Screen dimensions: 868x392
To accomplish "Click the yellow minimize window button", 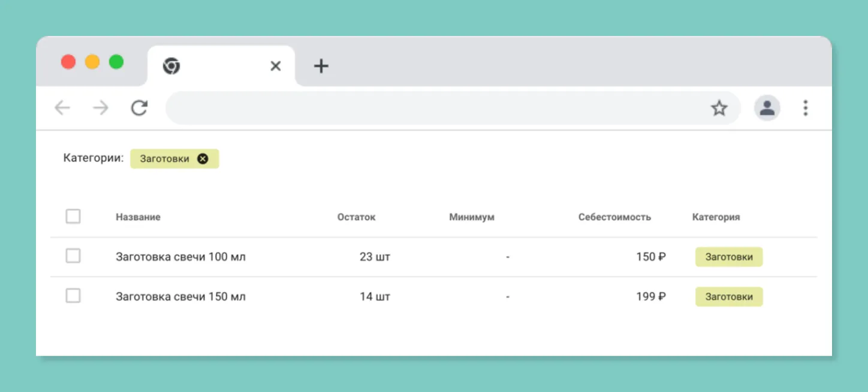I will coord(92,62).
